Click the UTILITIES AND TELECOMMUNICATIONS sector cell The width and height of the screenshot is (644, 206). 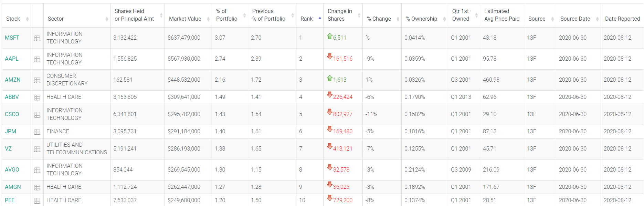coord(77,149)
